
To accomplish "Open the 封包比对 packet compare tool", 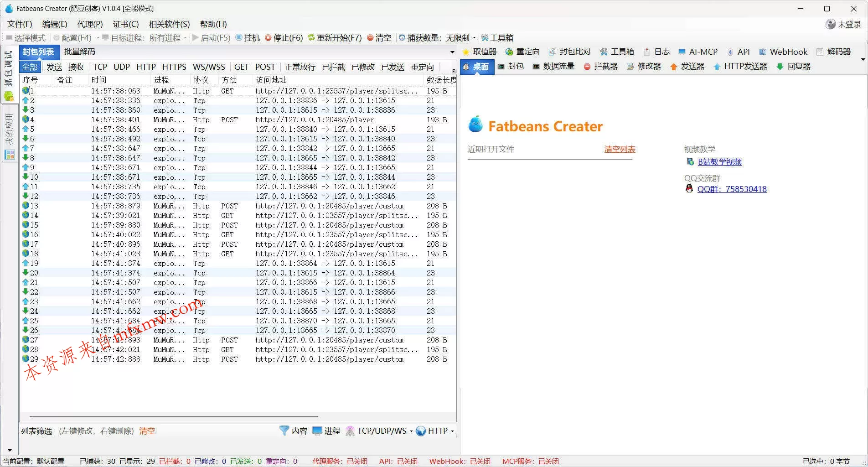I will coord(569,52).
